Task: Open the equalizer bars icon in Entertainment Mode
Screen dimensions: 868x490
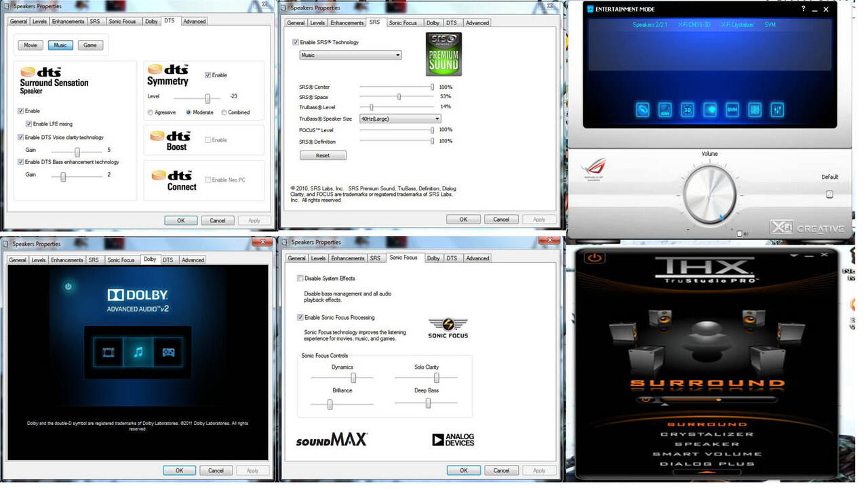Action: (755, 110)
